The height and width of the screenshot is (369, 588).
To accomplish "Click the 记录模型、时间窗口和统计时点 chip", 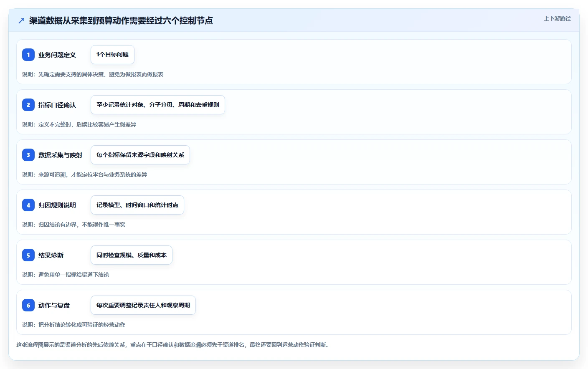I will point(137,205).
